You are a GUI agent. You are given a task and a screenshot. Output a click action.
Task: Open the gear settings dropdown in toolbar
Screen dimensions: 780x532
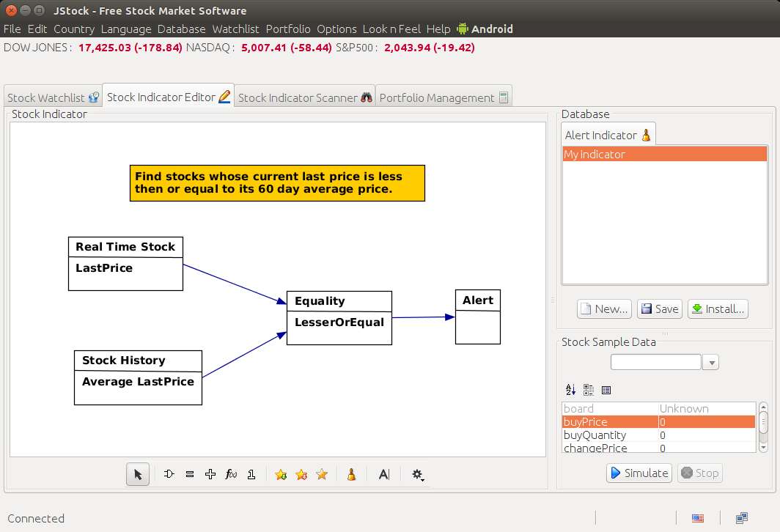click(418, 474)
